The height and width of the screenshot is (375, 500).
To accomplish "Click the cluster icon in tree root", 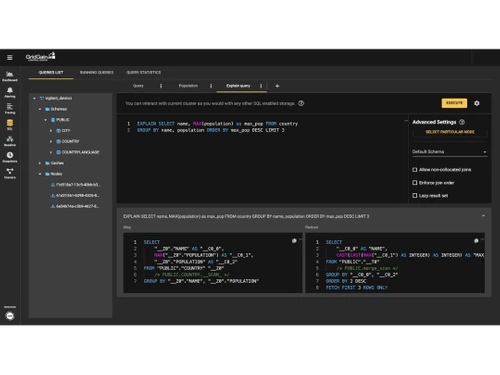I will (42, 98).
